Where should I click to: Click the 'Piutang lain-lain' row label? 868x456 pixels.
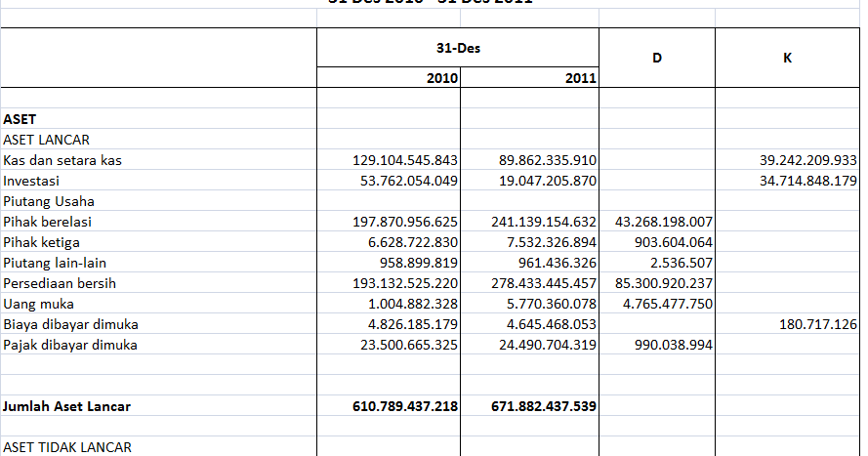[55, 263]
